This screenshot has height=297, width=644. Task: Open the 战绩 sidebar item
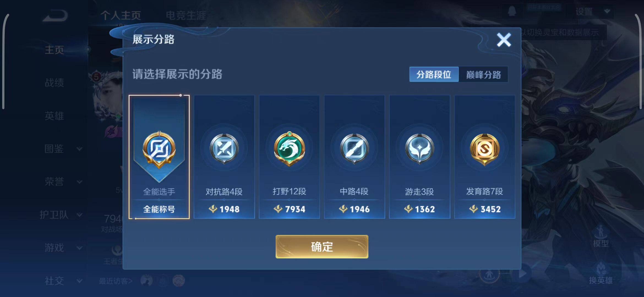54,82
